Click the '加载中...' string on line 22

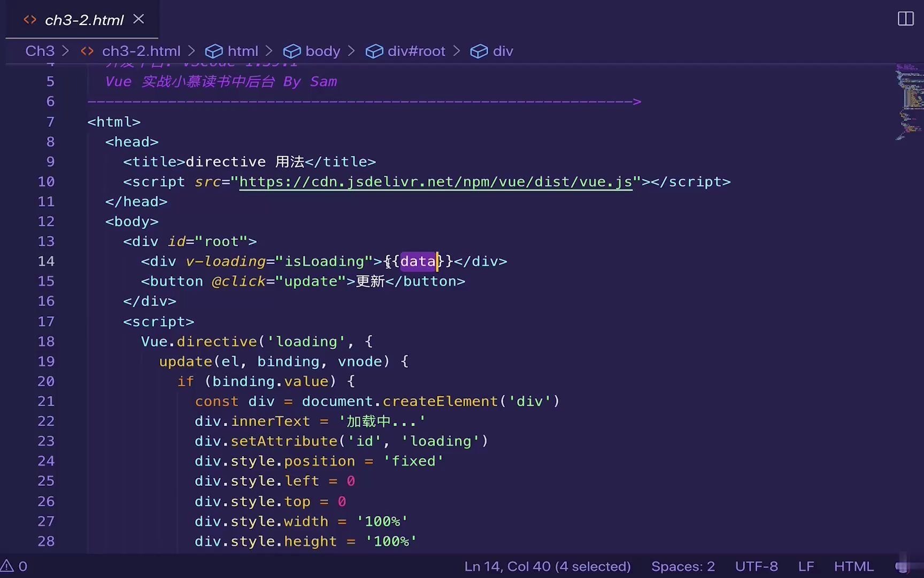[382, 422]
